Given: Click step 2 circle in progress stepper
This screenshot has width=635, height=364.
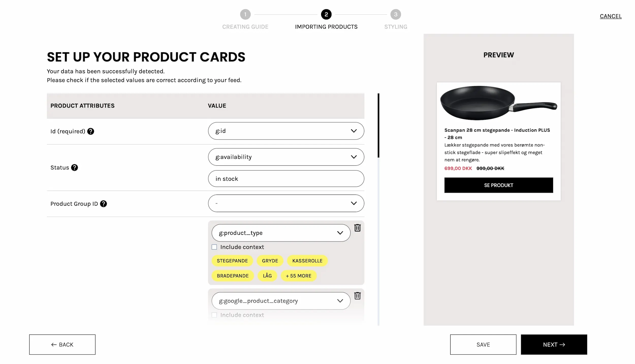Looking at the screenshot, I should click(x=326, y=14).
